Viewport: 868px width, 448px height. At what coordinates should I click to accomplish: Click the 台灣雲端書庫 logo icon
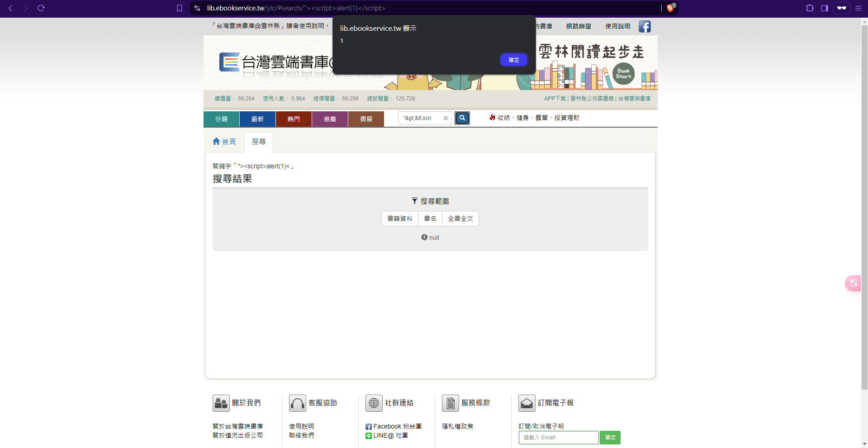point(229,62)
